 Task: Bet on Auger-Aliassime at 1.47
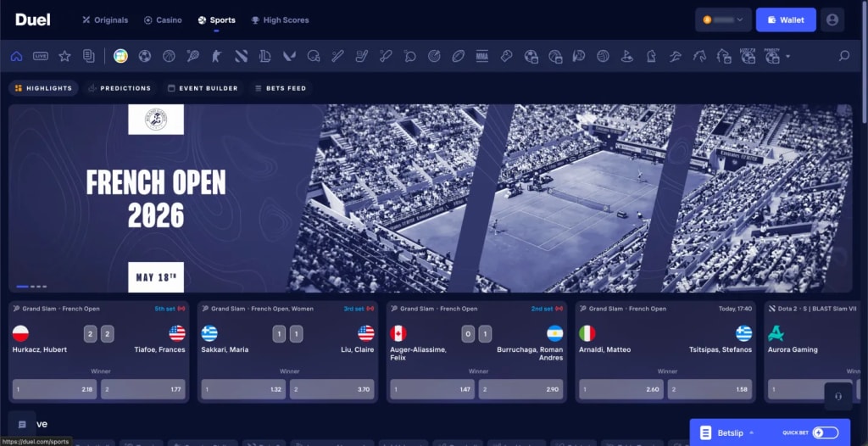[x=432, y=389]
